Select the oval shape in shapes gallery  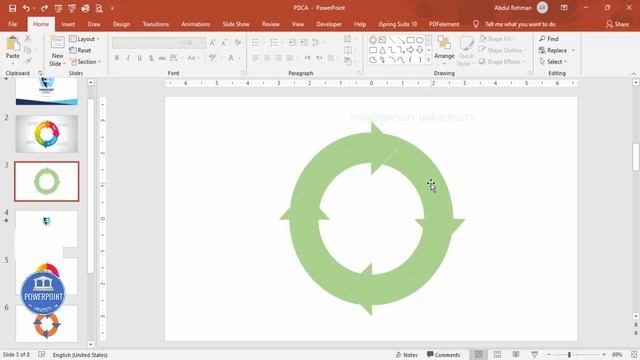[420, 40]
